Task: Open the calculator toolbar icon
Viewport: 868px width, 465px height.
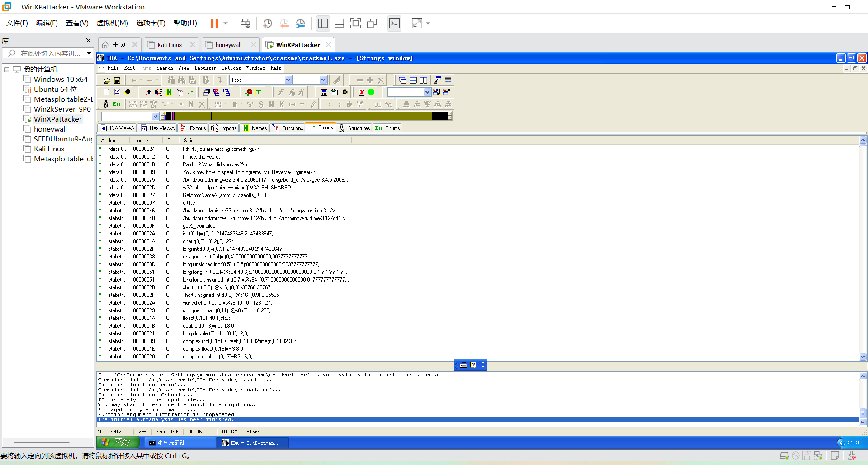Action: coord(324,92)
